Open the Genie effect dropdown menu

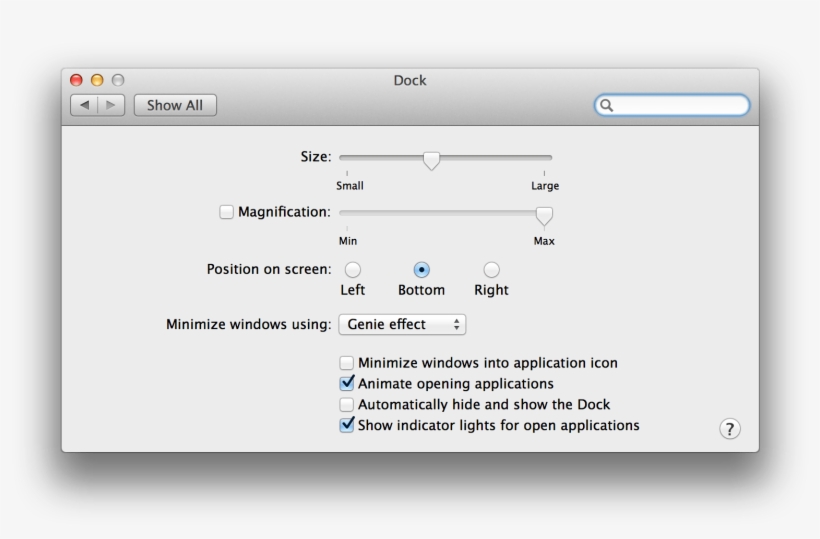point(402,324)
